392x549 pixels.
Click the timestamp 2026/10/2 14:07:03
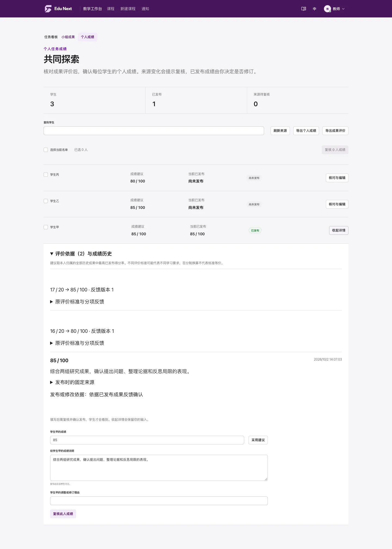tap(328, 359)
